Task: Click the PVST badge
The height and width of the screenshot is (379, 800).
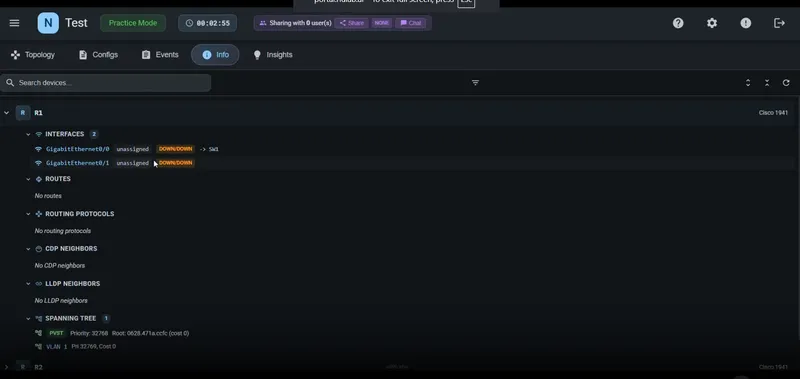Action: [x=56, y=333]
